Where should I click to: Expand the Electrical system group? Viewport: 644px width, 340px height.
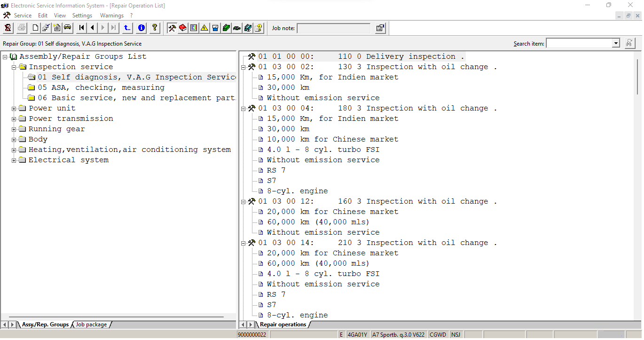pos(14,159)
